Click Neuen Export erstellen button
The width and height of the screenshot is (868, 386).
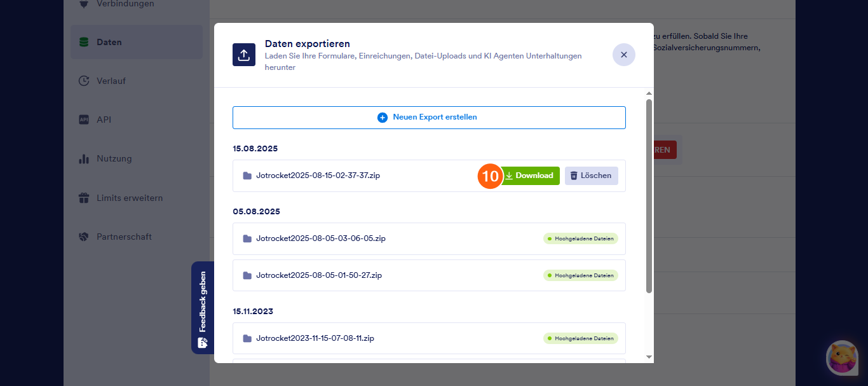[x=429, y=118]
